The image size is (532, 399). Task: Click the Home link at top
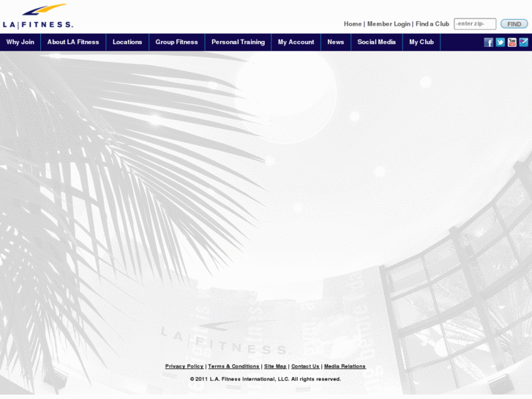click(353, 24)
